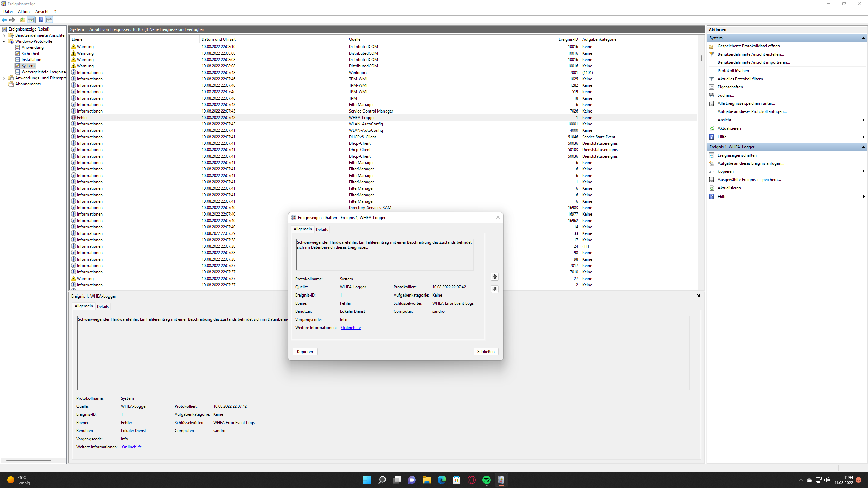This screenshot has height=488, width=868.
Task: Open the saved log file folder icon
Action: point(712,46)
